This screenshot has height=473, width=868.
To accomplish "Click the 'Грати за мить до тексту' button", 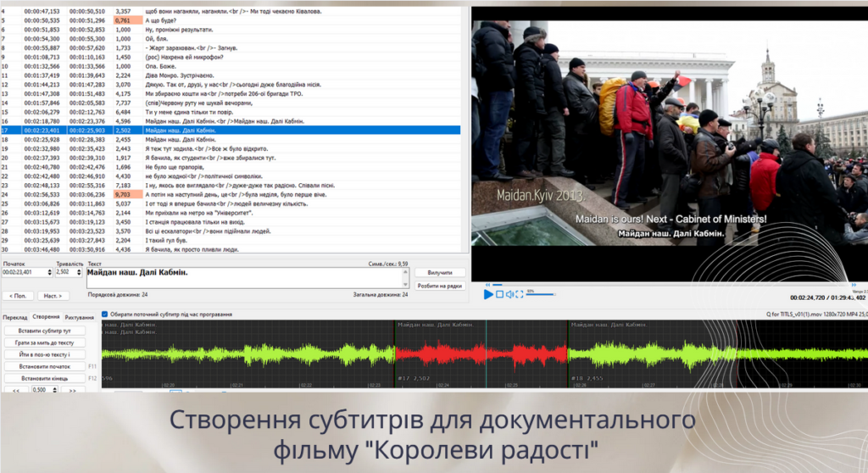I will [x=45, y=342].
